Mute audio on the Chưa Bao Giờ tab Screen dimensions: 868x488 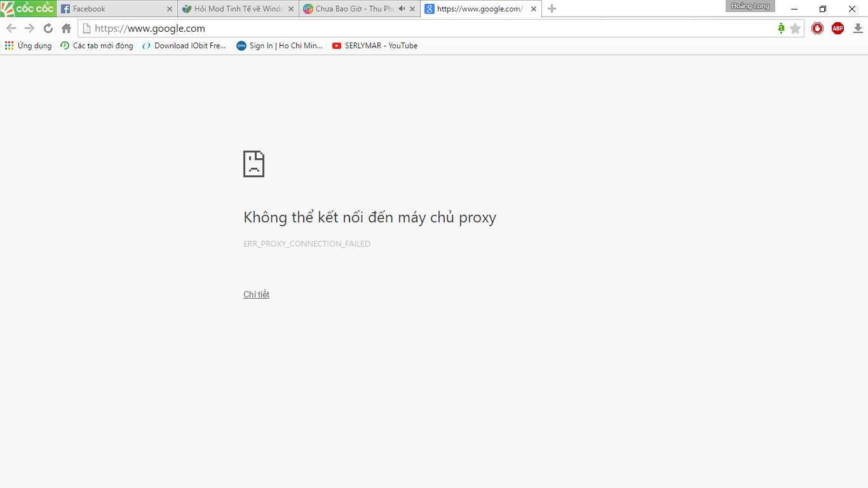(402, 9)
